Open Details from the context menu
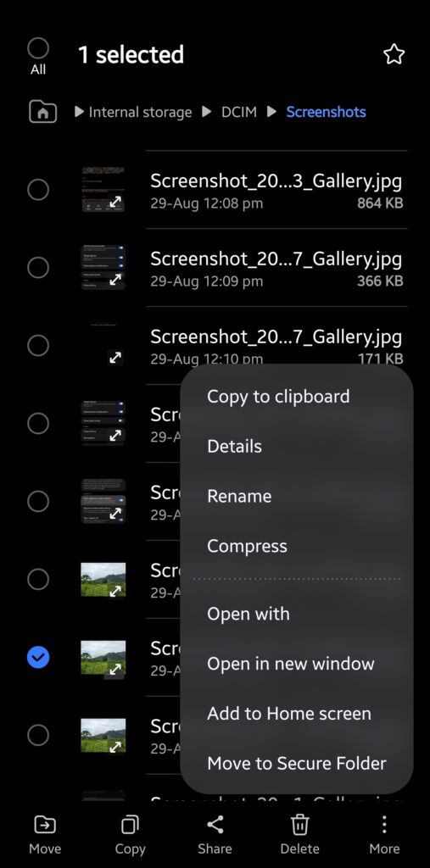This screenshot has height=868, width=430. 234,446
